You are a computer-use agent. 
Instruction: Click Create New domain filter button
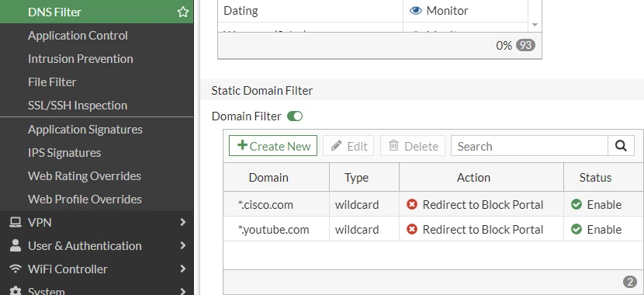(273, 146)
